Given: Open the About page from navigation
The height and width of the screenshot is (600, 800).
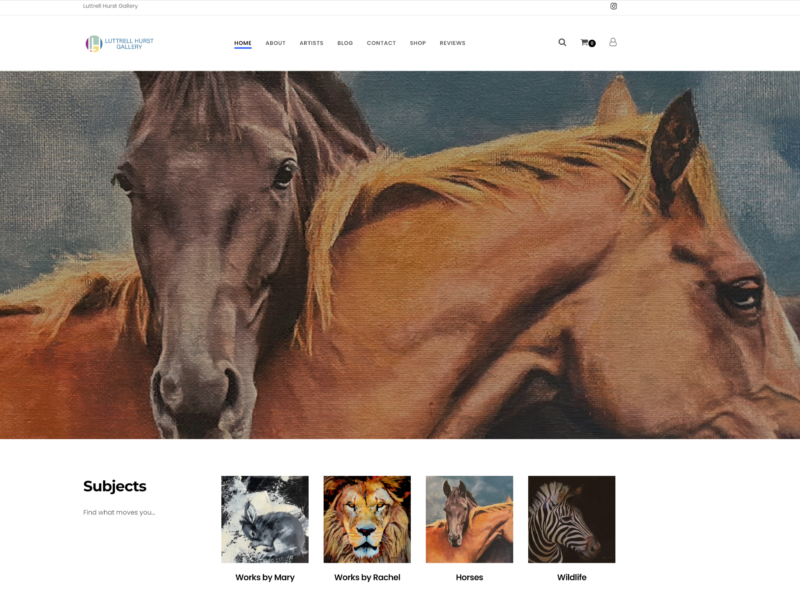Looking at the screenshot, I should [275, 43].
